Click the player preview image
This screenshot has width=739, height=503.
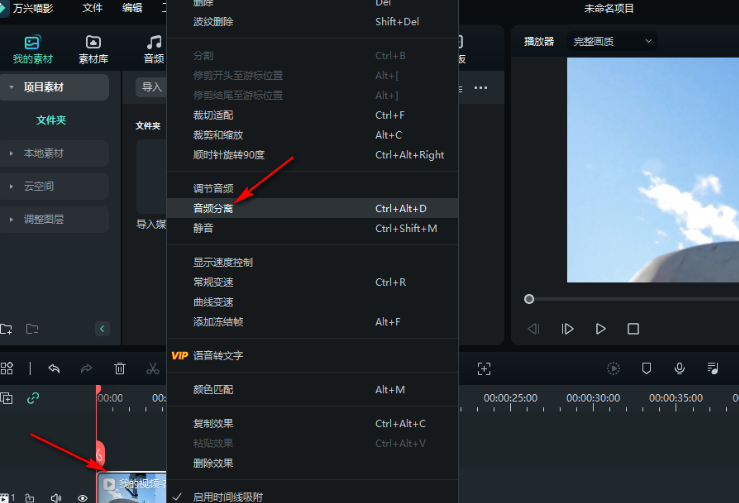click(x=653, y=170)
